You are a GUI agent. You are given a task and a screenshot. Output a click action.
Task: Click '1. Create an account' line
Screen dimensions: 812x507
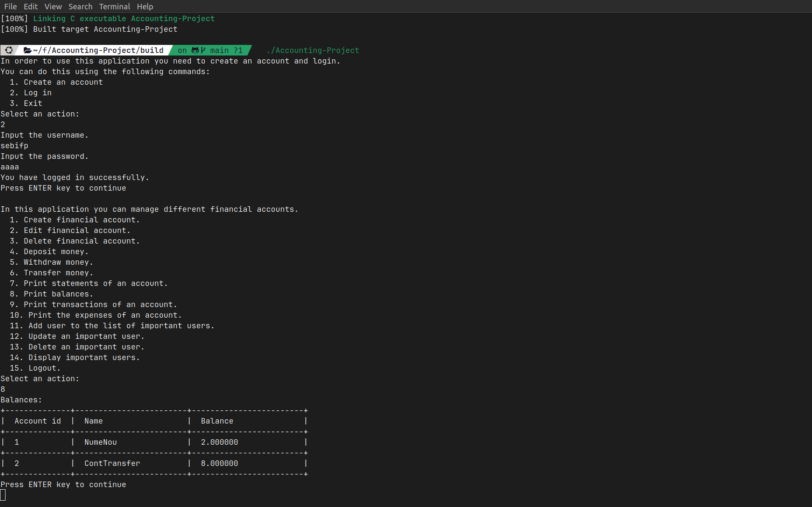click(x=56, y=82)
